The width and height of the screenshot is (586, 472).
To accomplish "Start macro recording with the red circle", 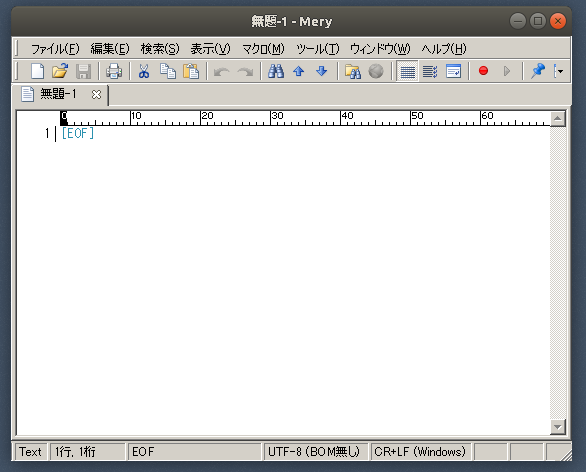I will (x=483, y=71).
